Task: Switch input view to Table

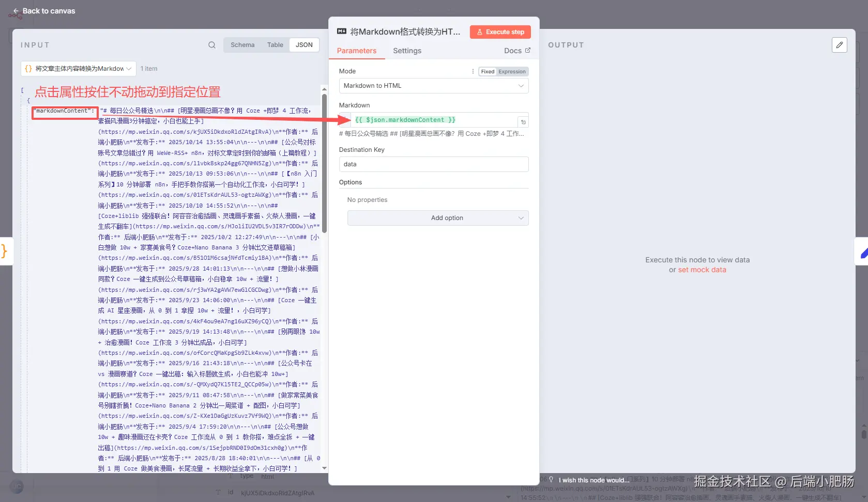Action: point(275,45)
